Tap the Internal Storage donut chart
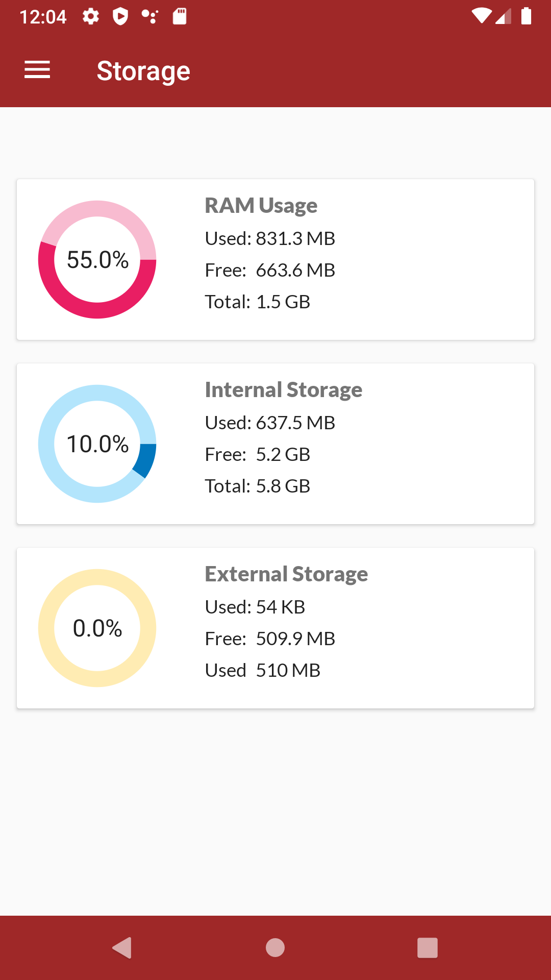The image size is (551, 980). point(97,443)
